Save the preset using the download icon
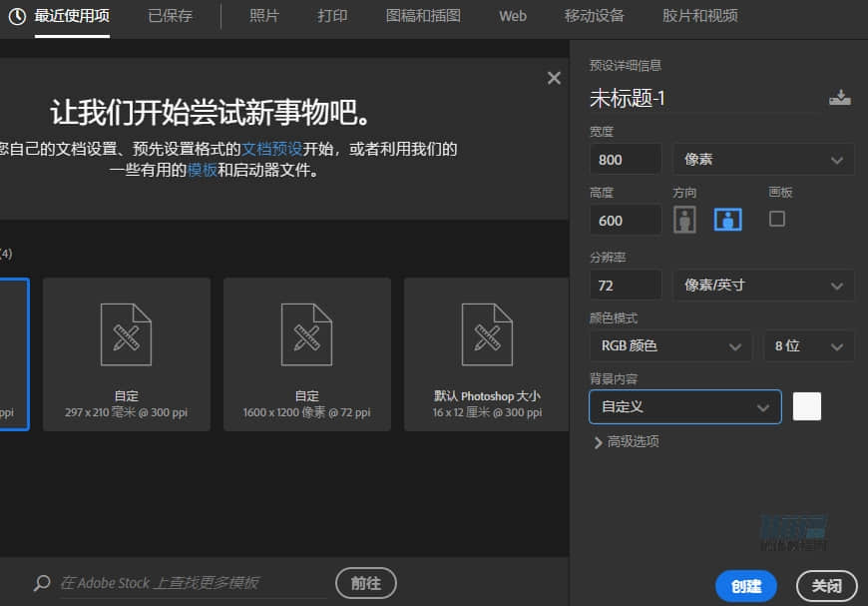Image resolution: width=868 pixels, height=606 pixels. 840,98
